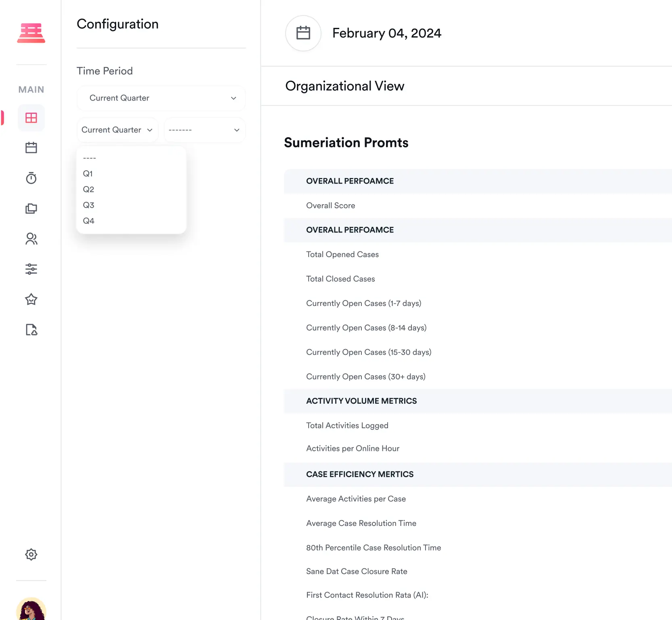
Task: Collapse the smaller Current Quarter dropdown
Action: [117, 130]
